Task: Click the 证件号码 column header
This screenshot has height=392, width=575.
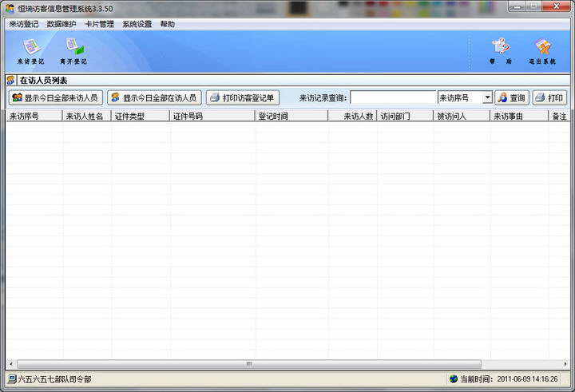Action: coord(212,117)
